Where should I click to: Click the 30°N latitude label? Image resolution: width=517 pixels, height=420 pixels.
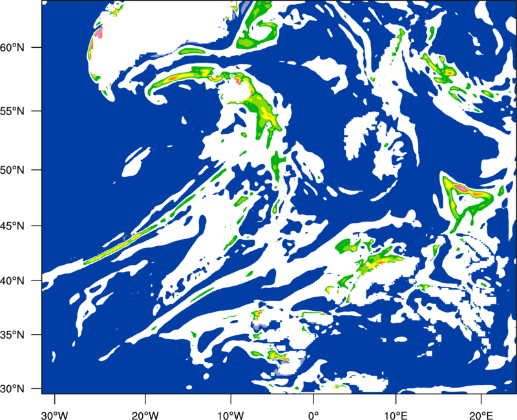tap(12, 389)
